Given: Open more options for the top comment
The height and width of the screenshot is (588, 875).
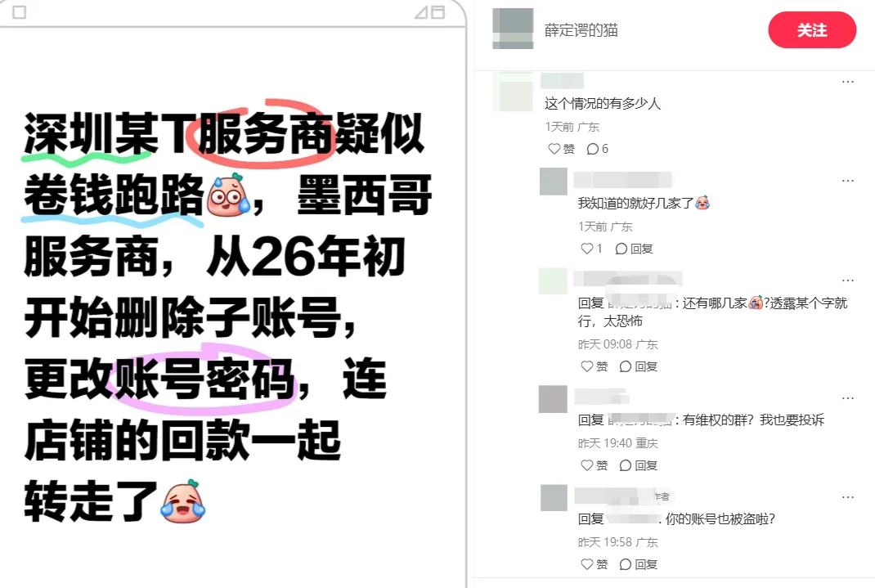Looking at the screenshot, I should (x=848, y=82).
